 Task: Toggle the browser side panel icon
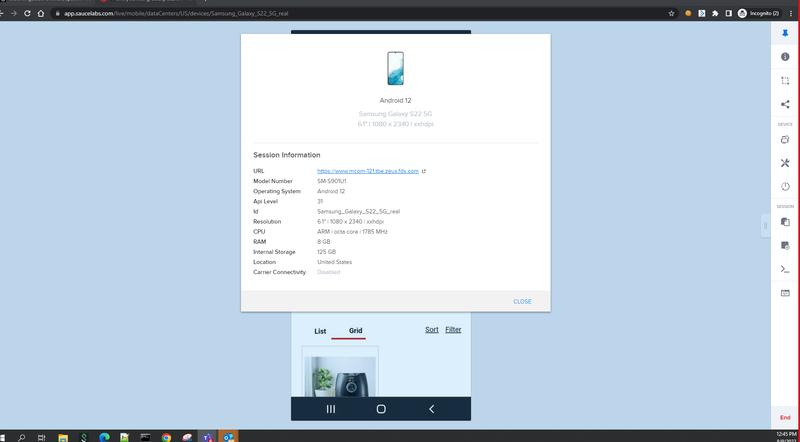coord(729,13)
